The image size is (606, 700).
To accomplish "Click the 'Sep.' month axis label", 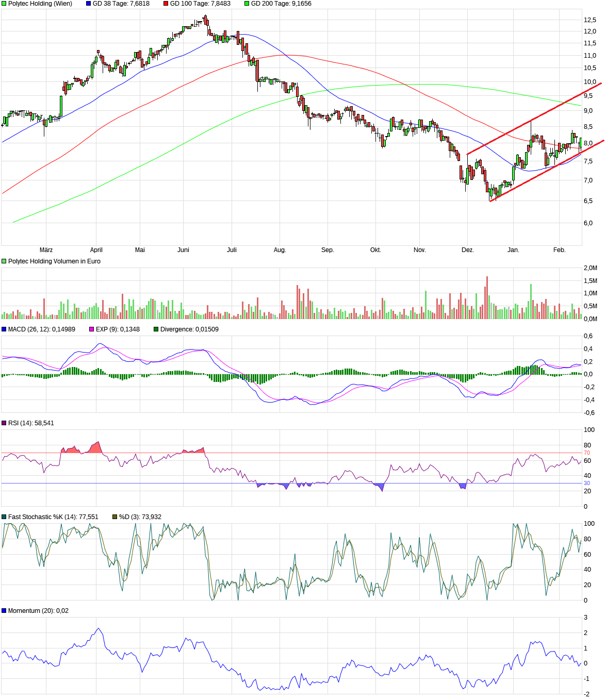I will pyautogui.click(x=327, y=250).
